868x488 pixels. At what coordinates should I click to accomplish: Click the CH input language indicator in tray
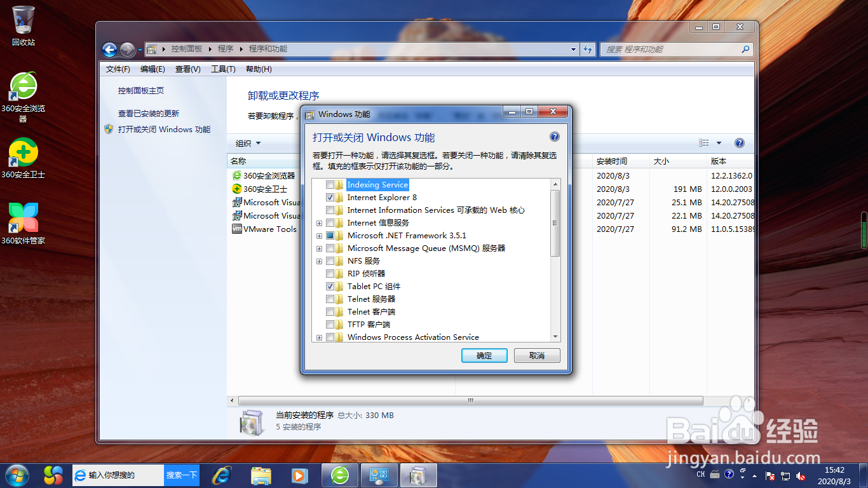(701, 474)
